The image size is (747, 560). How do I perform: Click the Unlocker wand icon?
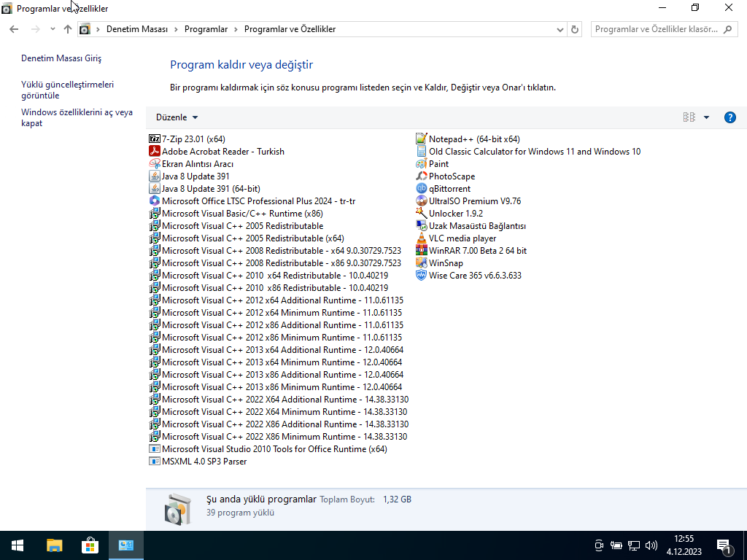coord(421,214)
